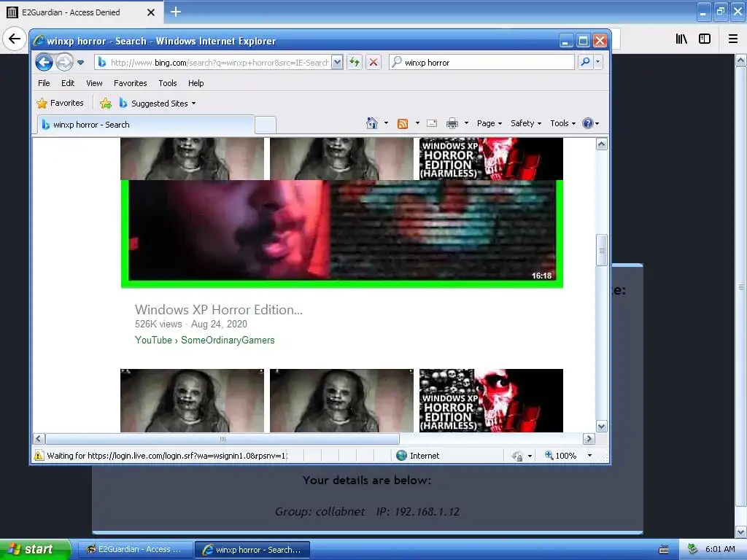This screenshot has height=560, width=747.
Task: Click the status bar warning icon
Action: pos(39,456)
